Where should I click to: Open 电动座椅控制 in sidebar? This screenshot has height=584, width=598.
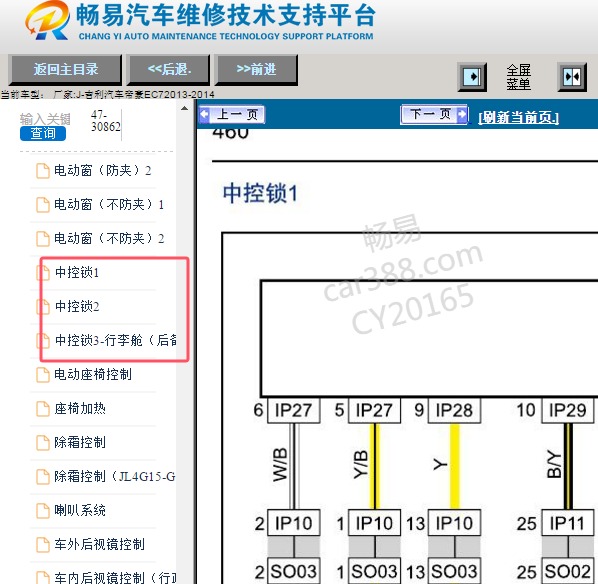pyautogui.click(x=93, y=375)
